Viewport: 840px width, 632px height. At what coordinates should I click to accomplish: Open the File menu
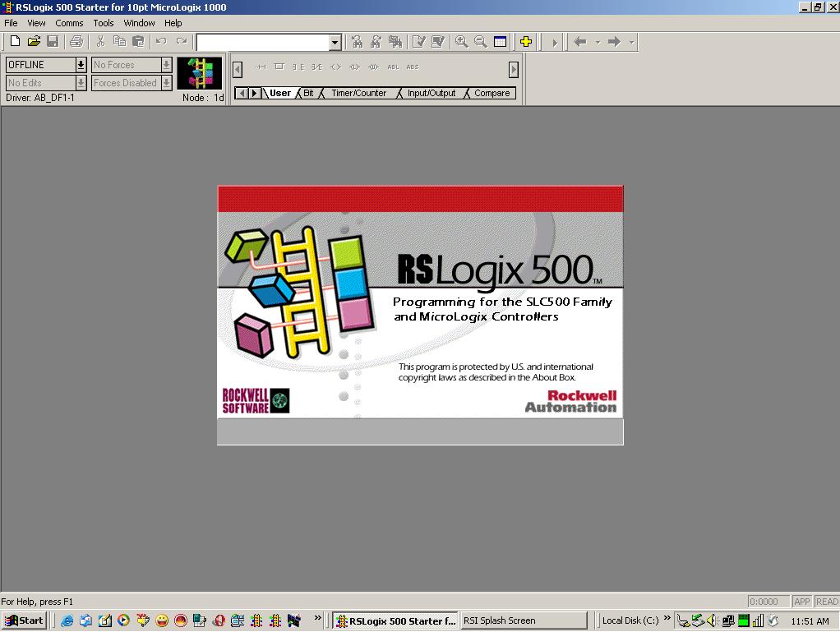pyautogui.click(x=11, y=23)
